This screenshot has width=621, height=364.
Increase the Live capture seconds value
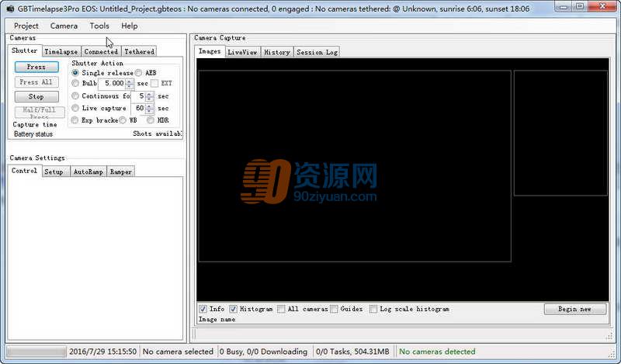point(149,106)
